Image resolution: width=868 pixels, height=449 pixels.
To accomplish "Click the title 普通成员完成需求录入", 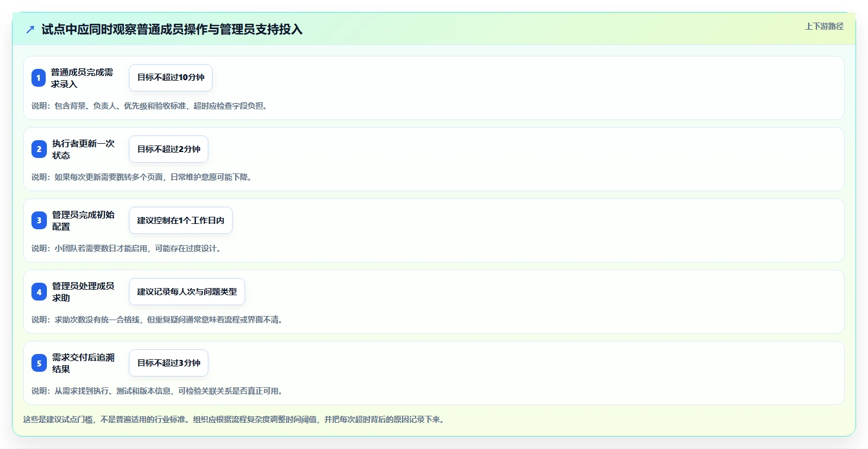I will pos(82,78).
